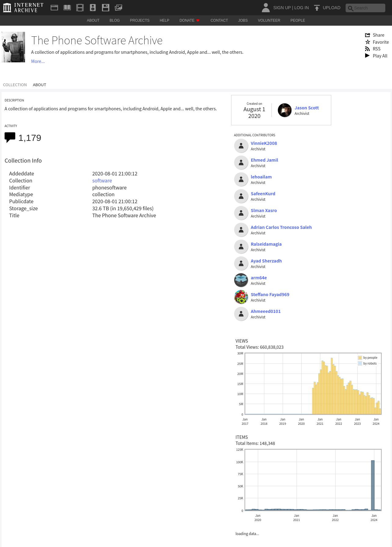This screenshot has width=392, height=547.
Task: Click Ahmeeed0101's profile avatar
Action: coord(241,314)
